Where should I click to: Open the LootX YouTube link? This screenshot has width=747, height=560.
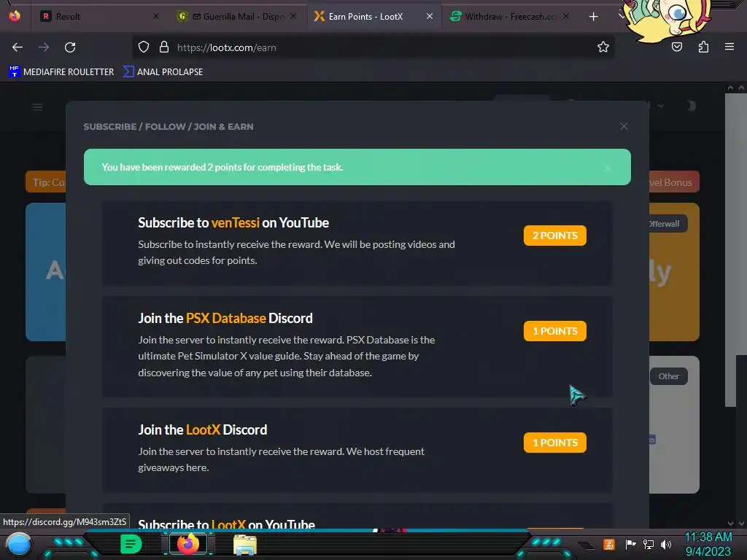(228, 524)
